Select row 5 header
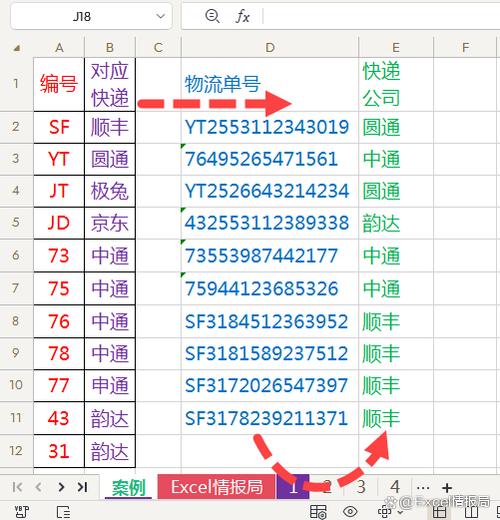This screenshot has width=500, height=520. point(16,222)
